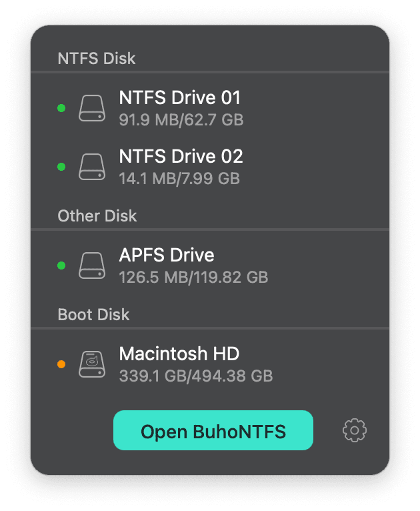Click green status dot beside NTFS Drive 02
This screenshot has height=511, width=420.
pos(61,167)
